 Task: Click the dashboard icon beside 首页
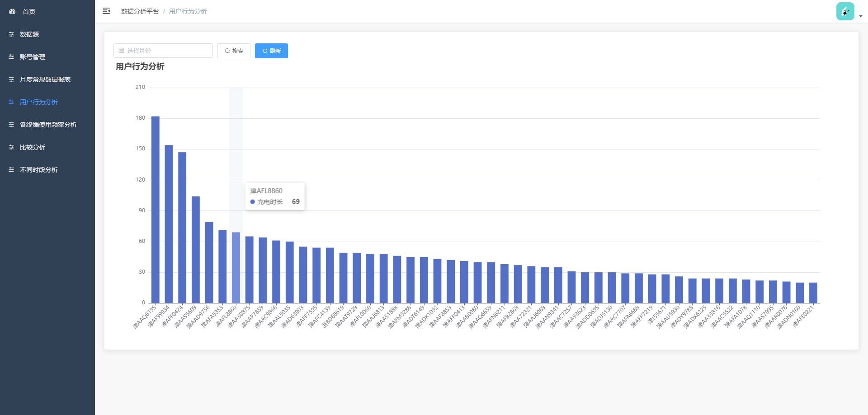[x=12, y=12]
